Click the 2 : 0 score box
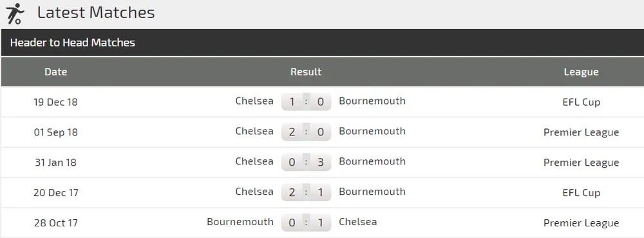This screenshot has width=644, height=238. (x=306, y=132)
